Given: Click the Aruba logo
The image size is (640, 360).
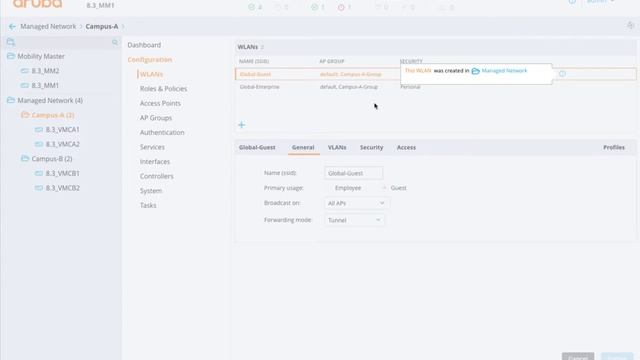Looking at the screenshot, I should 37,4.
